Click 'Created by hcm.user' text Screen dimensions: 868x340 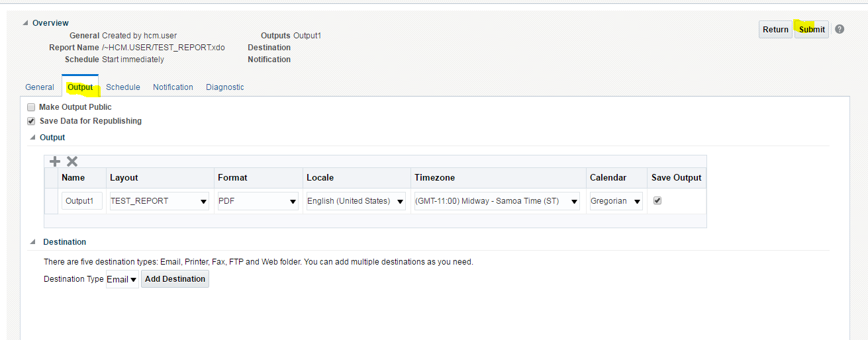coord(140,36)
